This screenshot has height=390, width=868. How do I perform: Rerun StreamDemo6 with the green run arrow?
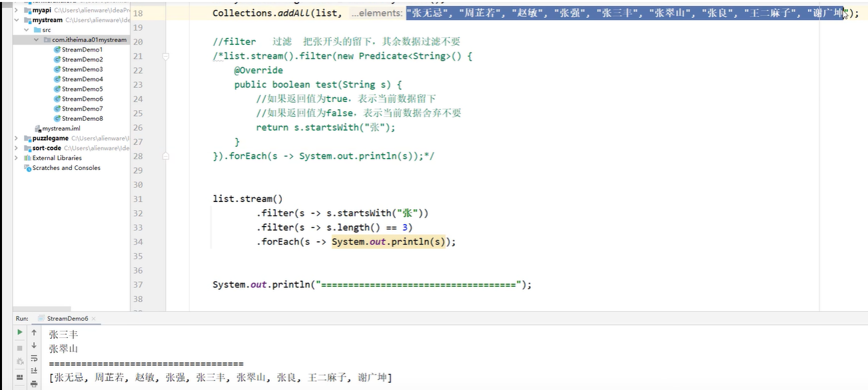(x=20, y=332)
